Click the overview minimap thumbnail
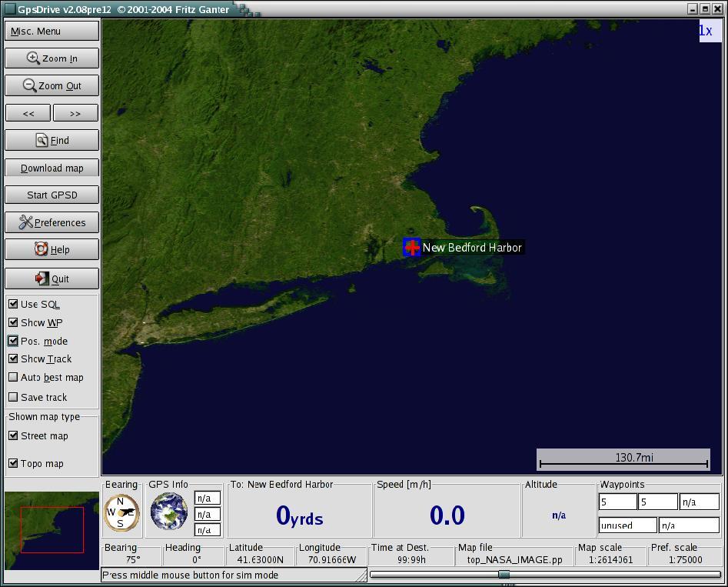 click(52, 530)
